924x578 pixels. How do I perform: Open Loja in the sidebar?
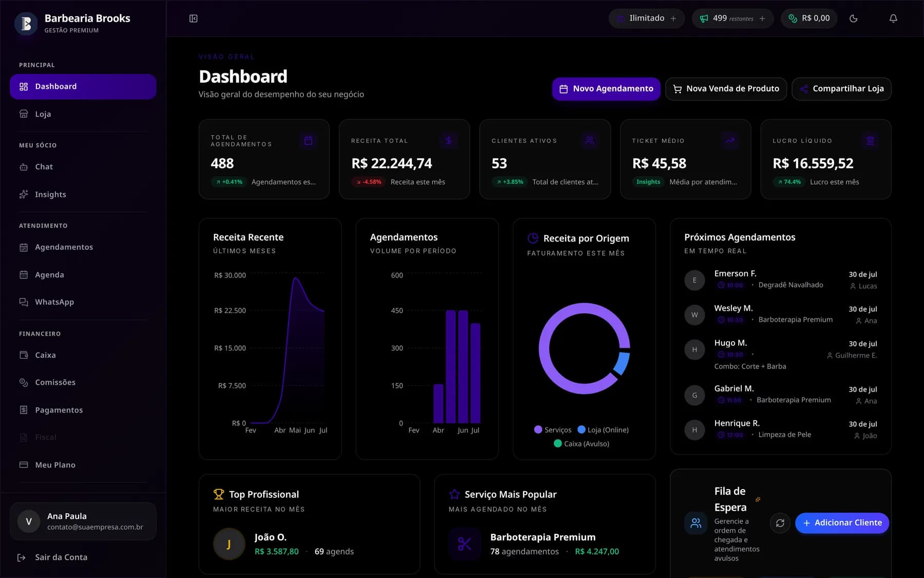[x=83, y=114]
